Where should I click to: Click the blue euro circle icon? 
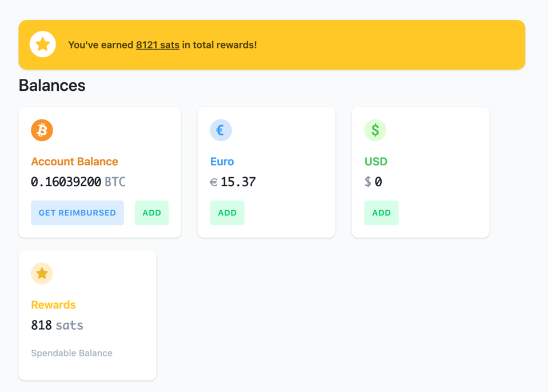click(221, 130)
